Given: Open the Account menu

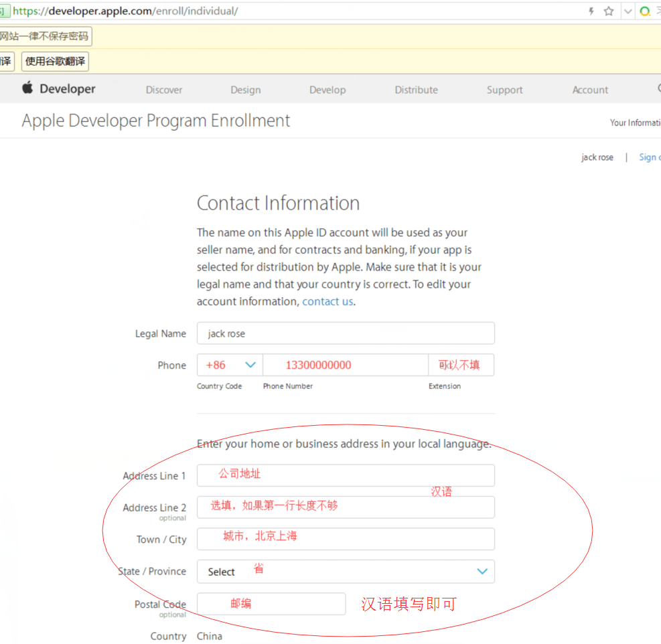Looking at the screenshot, I should [590, 90].
